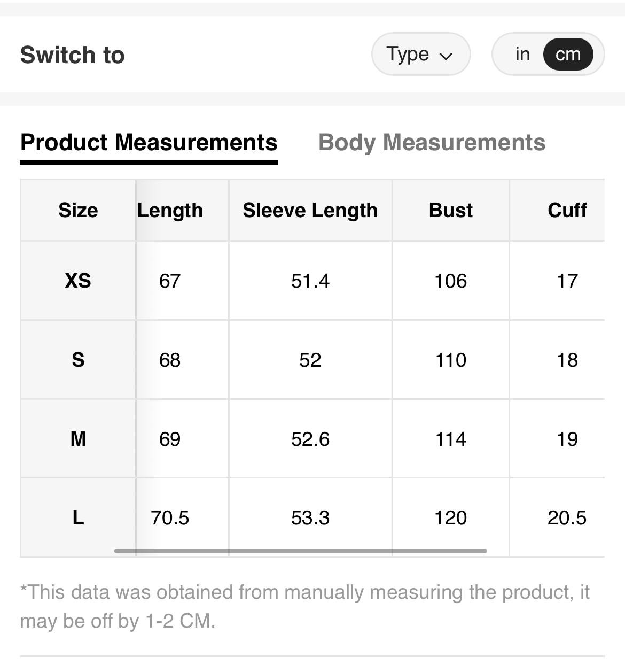This screenshot has width=625, height=672.
Task: Select the S size row label
Action: pyautogui.click(x=78, y=360)
